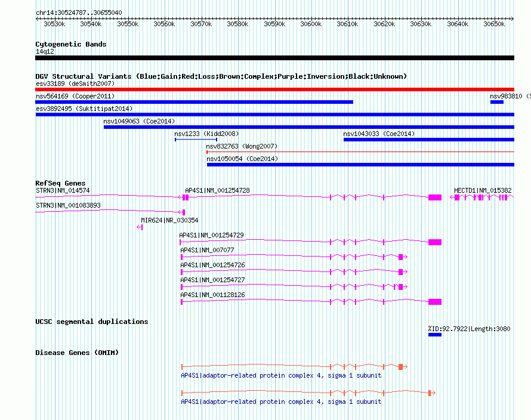The height and width of the screenshot is (420, 531).
Task: Click the thin nsv1233 (Kidd2008) variant marker
Action: [x=196, y=139]
